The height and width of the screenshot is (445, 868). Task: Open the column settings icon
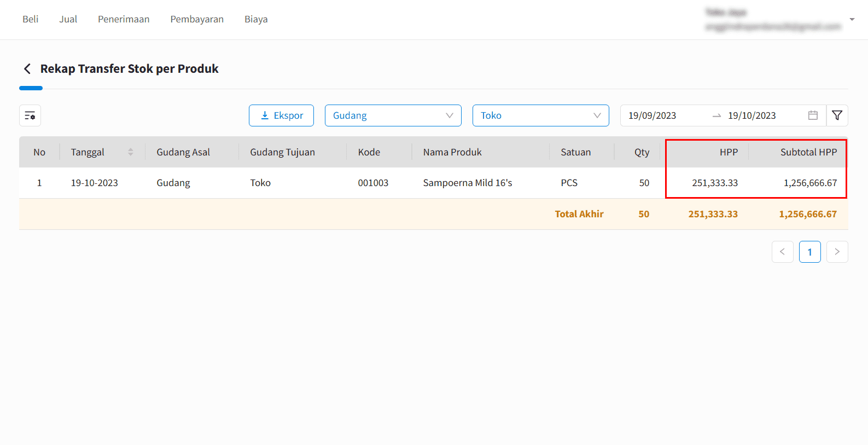pyautogui.click(x=30, y=115)
